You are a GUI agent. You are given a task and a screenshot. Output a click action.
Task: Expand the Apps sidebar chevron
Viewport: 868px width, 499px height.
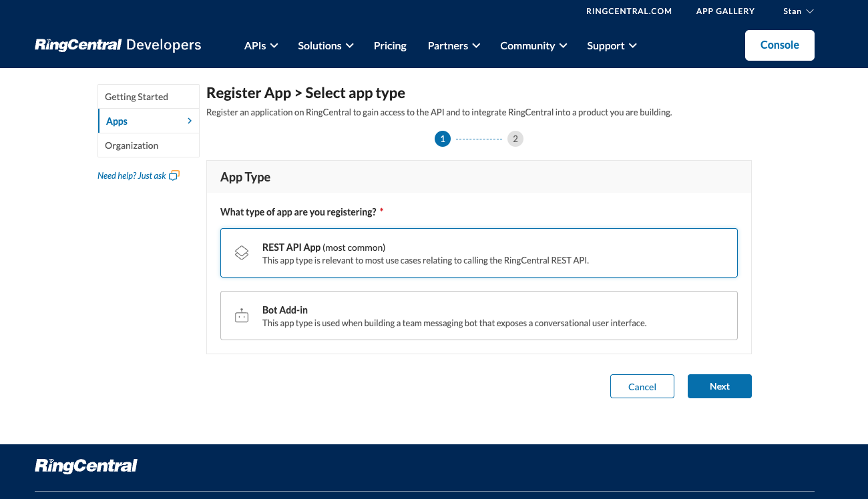point(190,121)
